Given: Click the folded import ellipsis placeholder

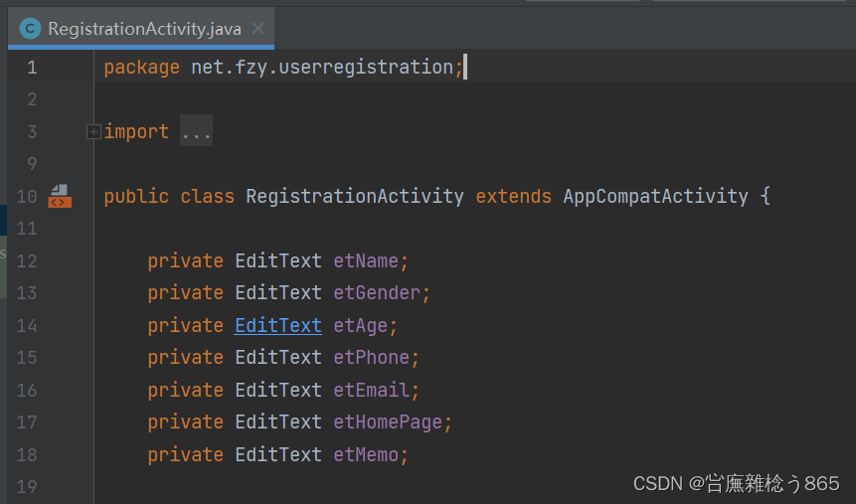Looking at the screenshot, I should click(x=197, y=131).
